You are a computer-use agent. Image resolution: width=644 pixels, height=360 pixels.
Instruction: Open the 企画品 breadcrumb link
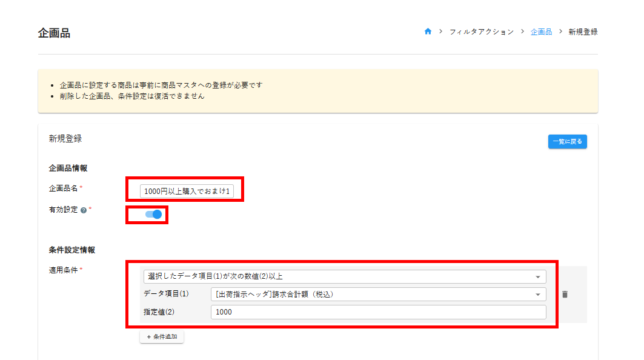[x=541, y=32]
